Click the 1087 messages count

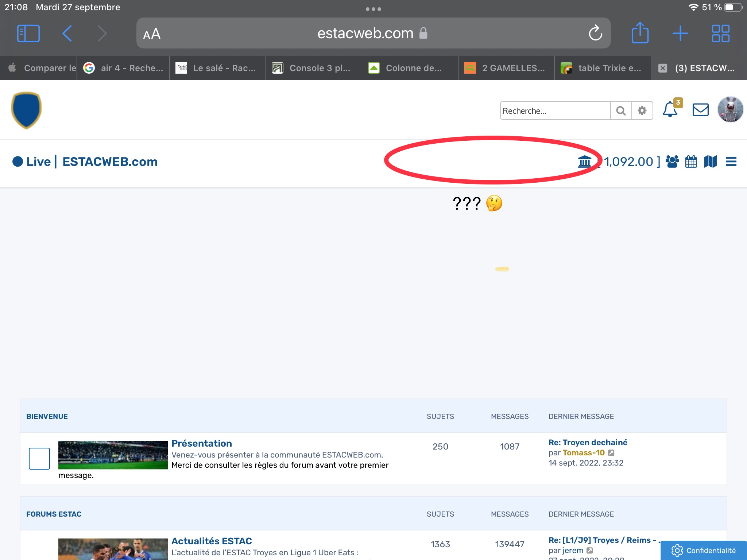point(510,447)
